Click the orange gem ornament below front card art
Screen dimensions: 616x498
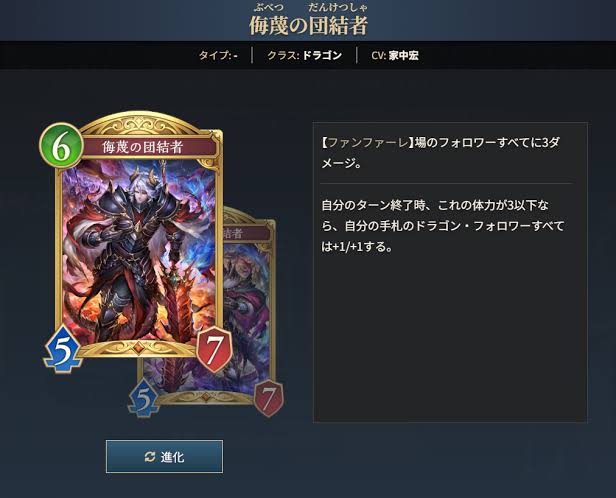pyautogui.click(x=138, y=347)
